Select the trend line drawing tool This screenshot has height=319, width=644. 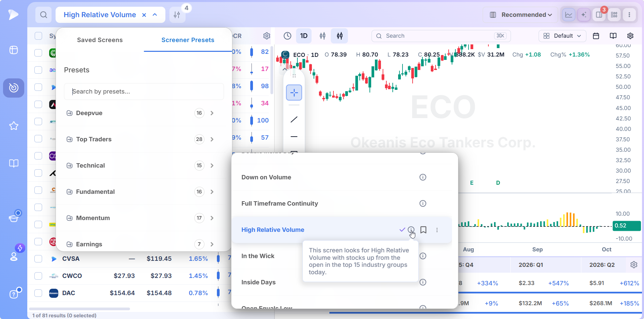point(294,119)
